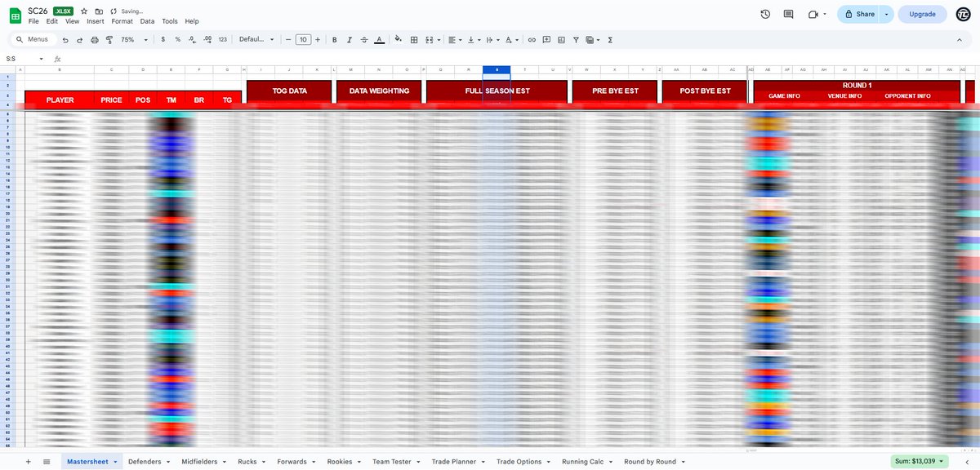Open the Functions sigma icon
980x470 pixels.
(611, 39)
